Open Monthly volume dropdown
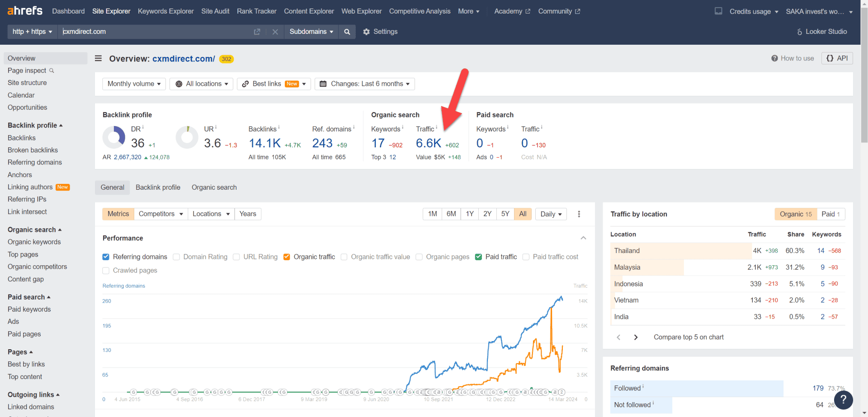Image resolution: width=868 pixels, height=417 pixels. point(134,84)
